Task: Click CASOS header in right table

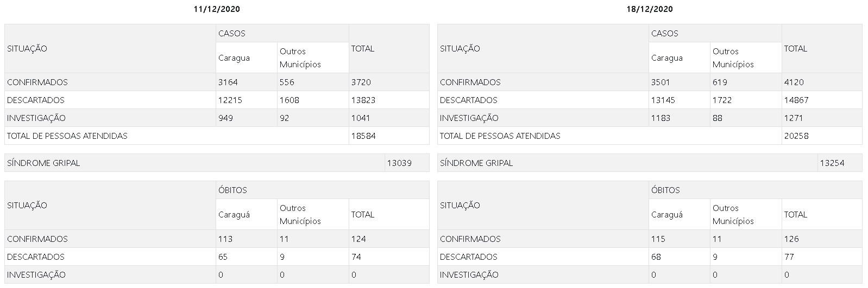Action: click(665, 34)
